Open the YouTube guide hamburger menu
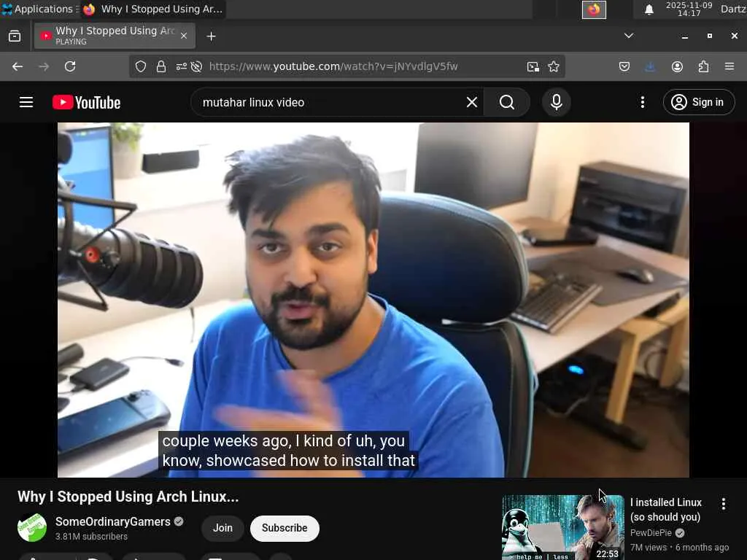 coord(26,102)
